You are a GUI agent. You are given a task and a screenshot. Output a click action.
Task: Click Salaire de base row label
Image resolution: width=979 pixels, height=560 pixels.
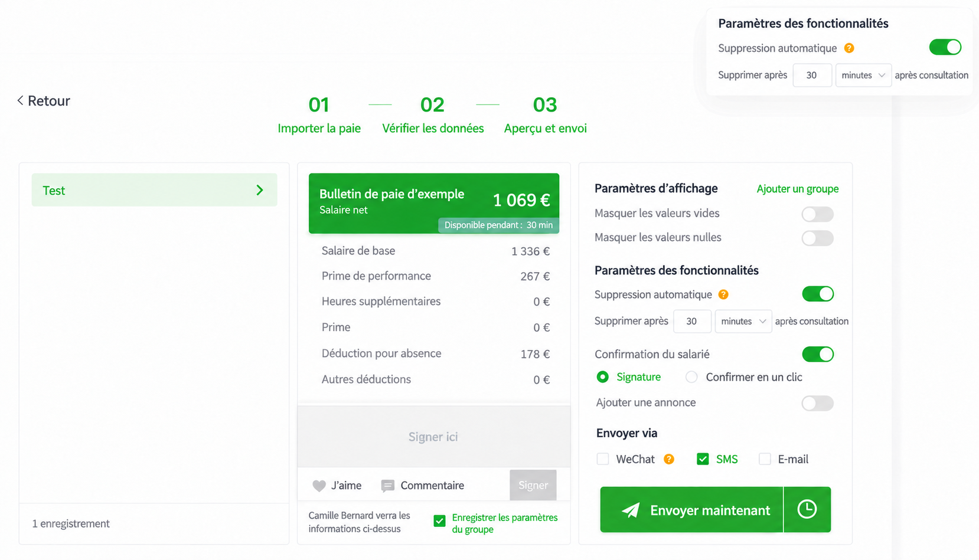358,251
